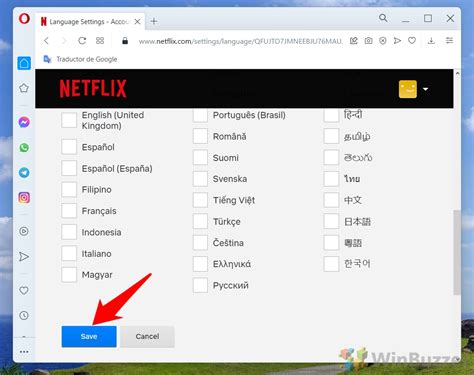Image resolution: width=474 pixels, height=375 pixels.
Task: Take a snapshot with the camera icon
Action: tap(368, 41)
